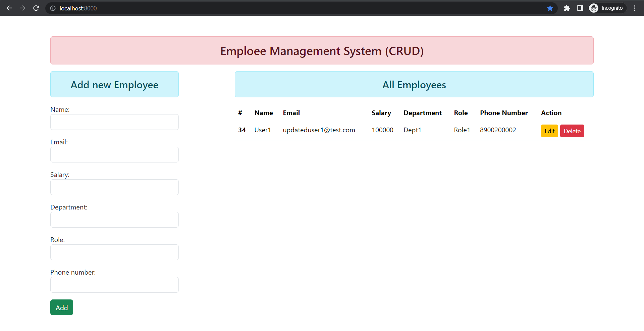Click the email updateduser1@test.com in the table
Image resolution: width=644 pixels, height=331 pixels.
319,130
